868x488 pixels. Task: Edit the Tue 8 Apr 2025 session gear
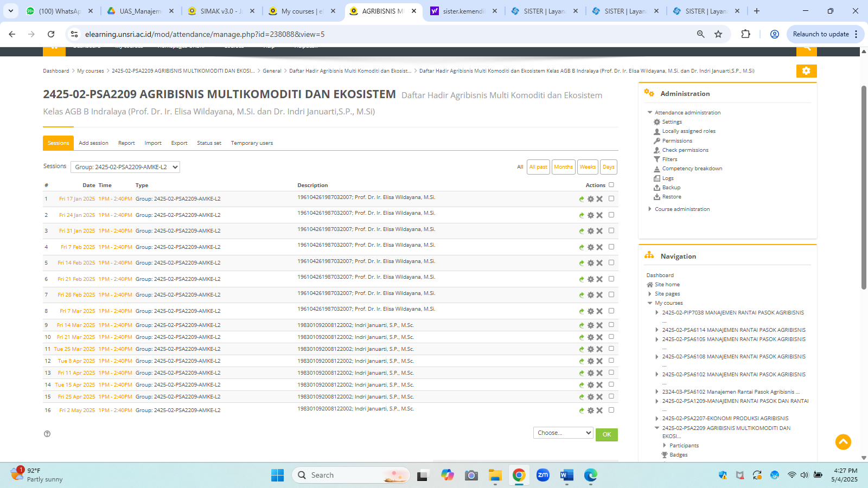coord(591,361)
